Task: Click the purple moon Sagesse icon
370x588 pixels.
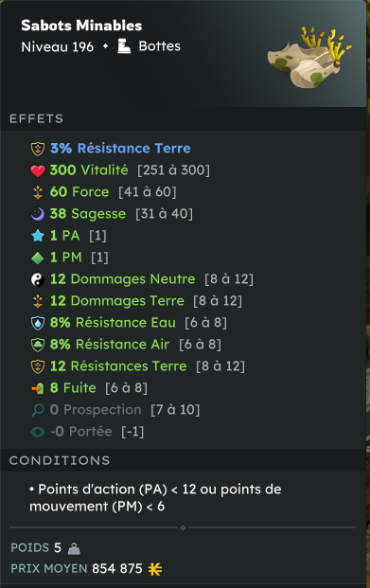Action: tap(38, 214)
